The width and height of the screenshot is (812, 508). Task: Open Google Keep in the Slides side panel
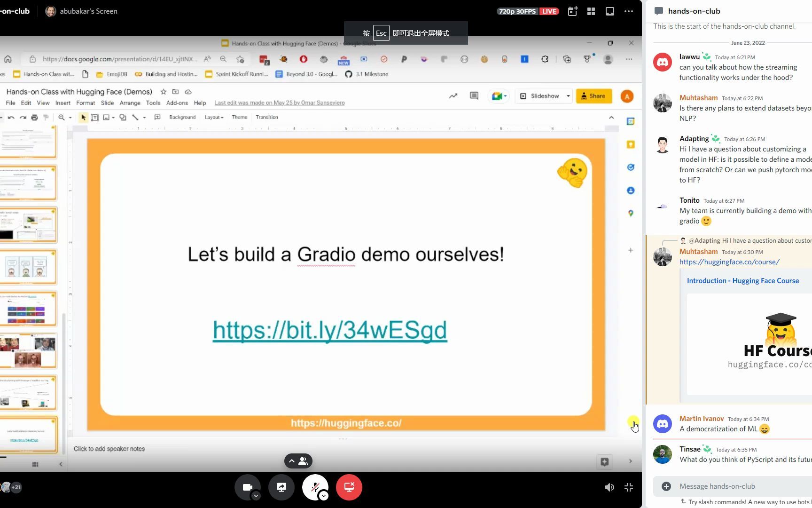click(631, 144)
